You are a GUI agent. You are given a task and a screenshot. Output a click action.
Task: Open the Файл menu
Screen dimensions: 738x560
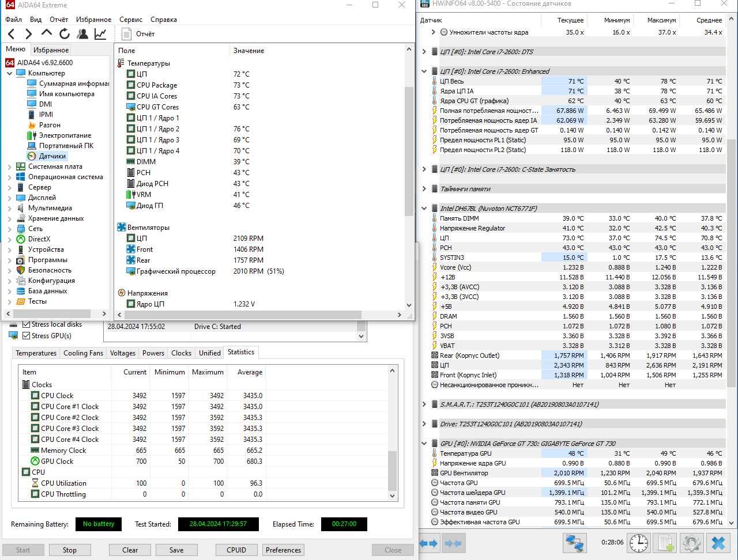click(x=13, y=20)
